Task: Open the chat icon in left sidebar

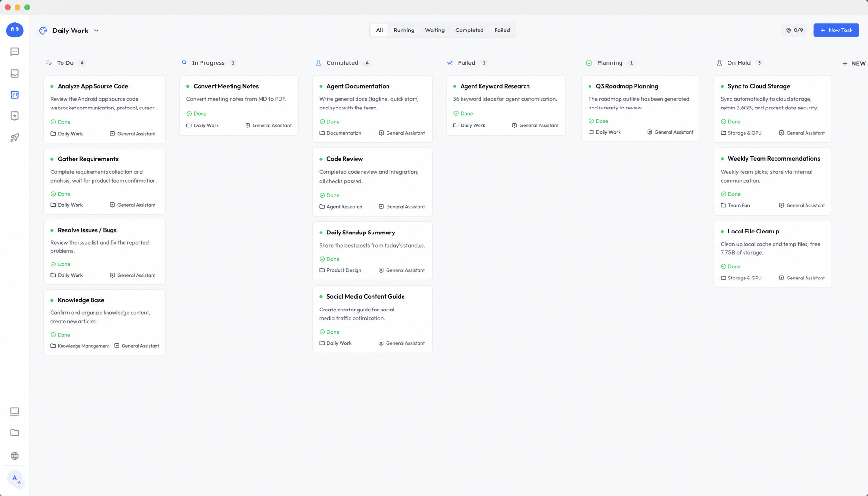Action: [15, 52]
